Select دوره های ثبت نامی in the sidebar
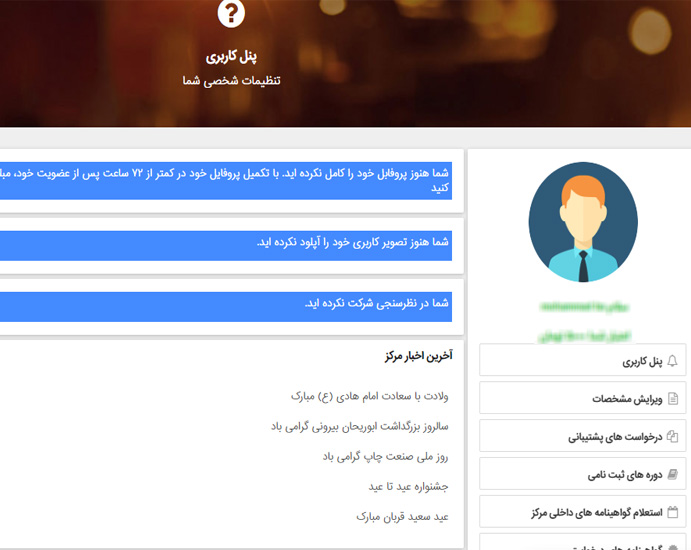This screenshot has height=550, width=691. click(x=625, y=474)
